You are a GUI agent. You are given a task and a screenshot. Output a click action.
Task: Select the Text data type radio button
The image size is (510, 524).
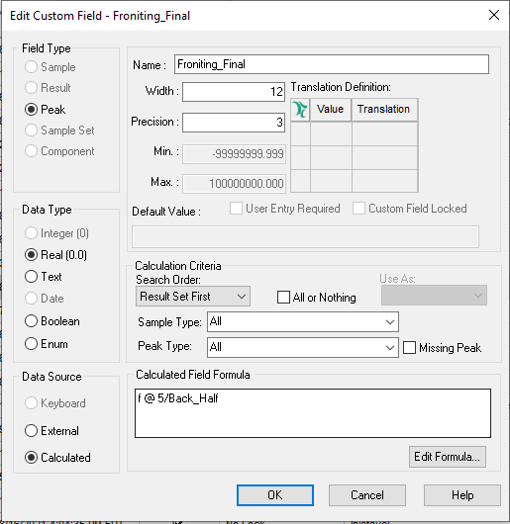point(31,277)
